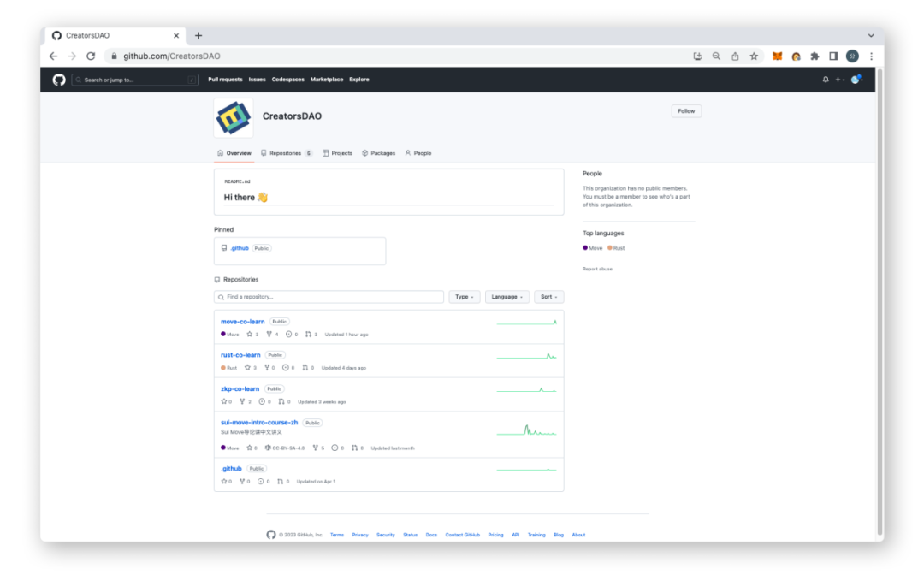Image resolution: width=924 pixels, height=575 pixels.
Task: Open the Sort dropdown
Action: (548, 297)
